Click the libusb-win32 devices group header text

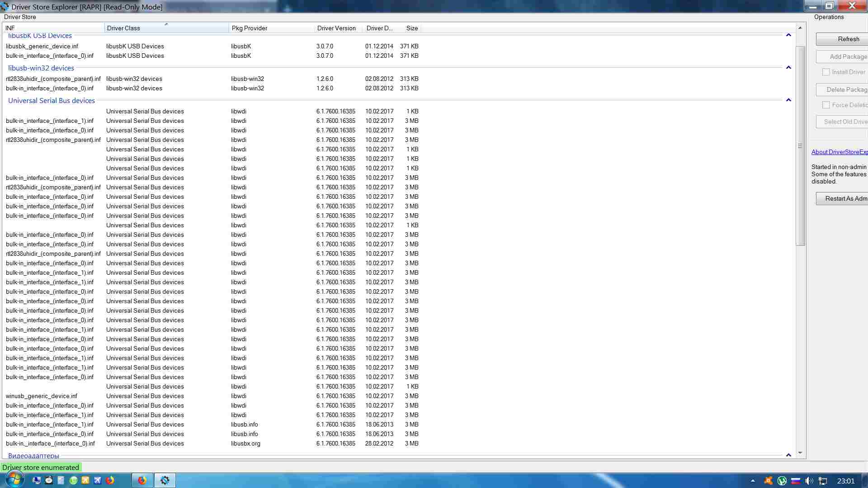coord(41,68)
